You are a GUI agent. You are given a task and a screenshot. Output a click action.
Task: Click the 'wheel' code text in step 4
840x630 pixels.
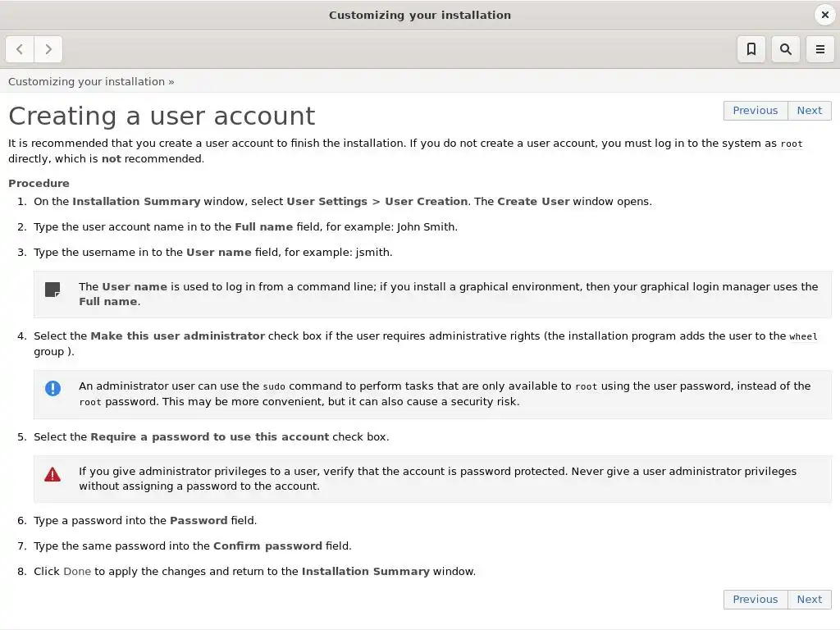803,336
